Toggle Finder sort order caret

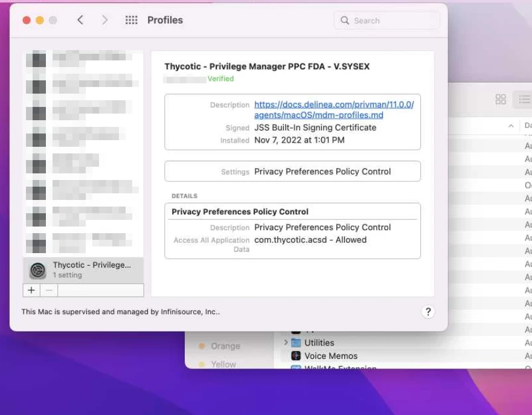[511, 126]
